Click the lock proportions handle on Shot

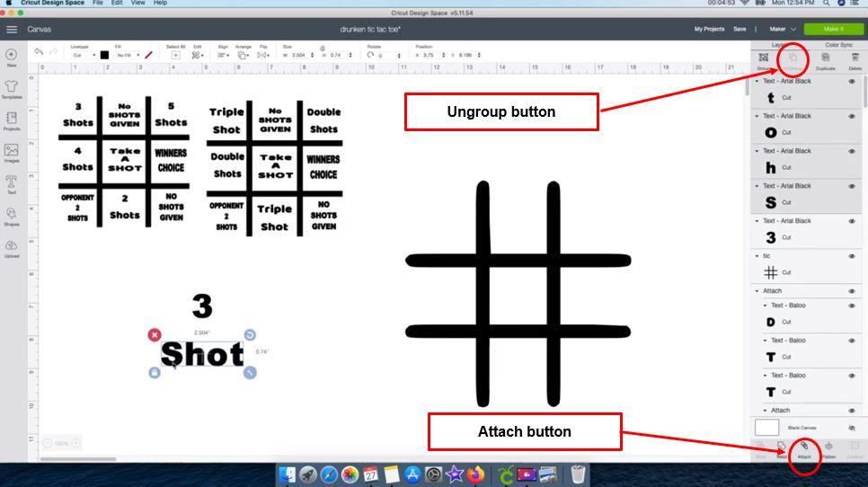pos(155,373)
